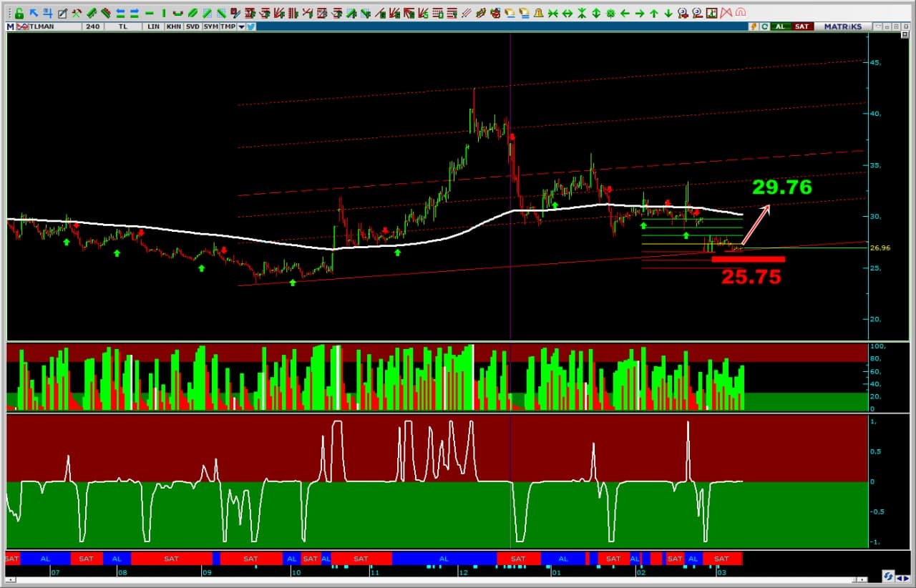This screenshot has width=916, height=588.
Task: Click the green padlock lock icon
Action: click(19, 13)
